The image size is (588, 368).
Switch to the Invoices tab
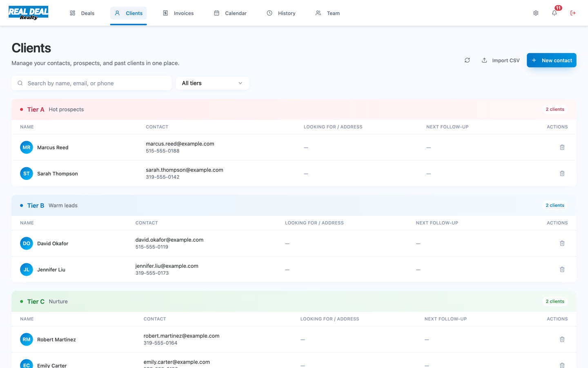pyautogui.click(x=178, y=13)
